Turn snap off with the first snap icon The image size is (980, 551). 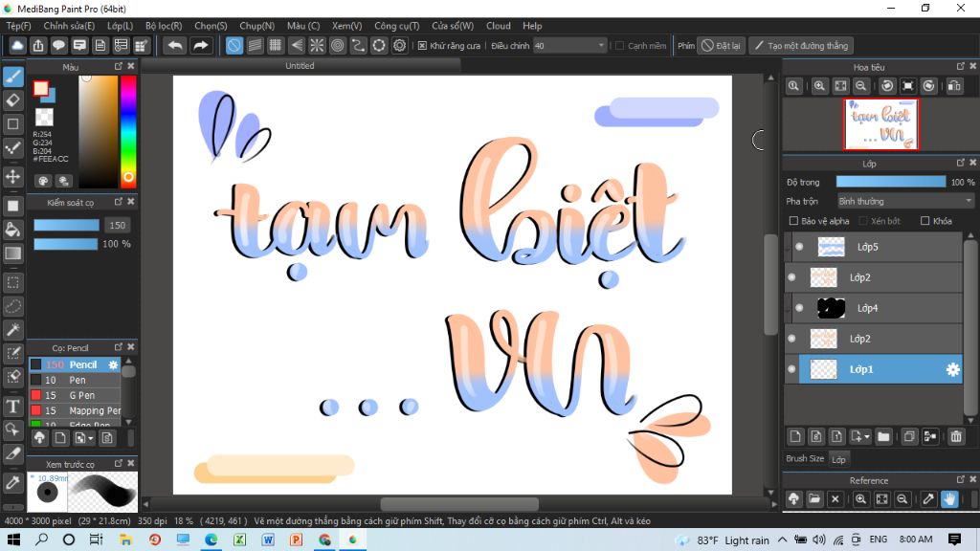(234, 46)
